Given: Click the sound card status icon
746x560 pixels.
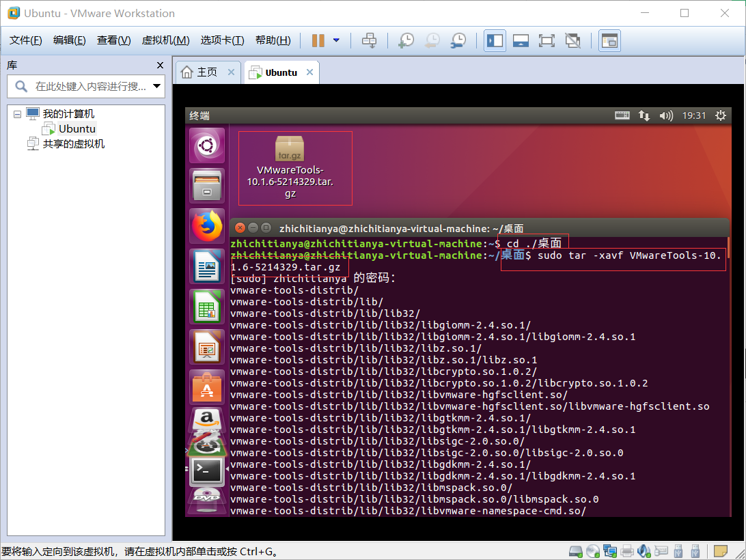Looking at the screenshot, I should [644, 551].
